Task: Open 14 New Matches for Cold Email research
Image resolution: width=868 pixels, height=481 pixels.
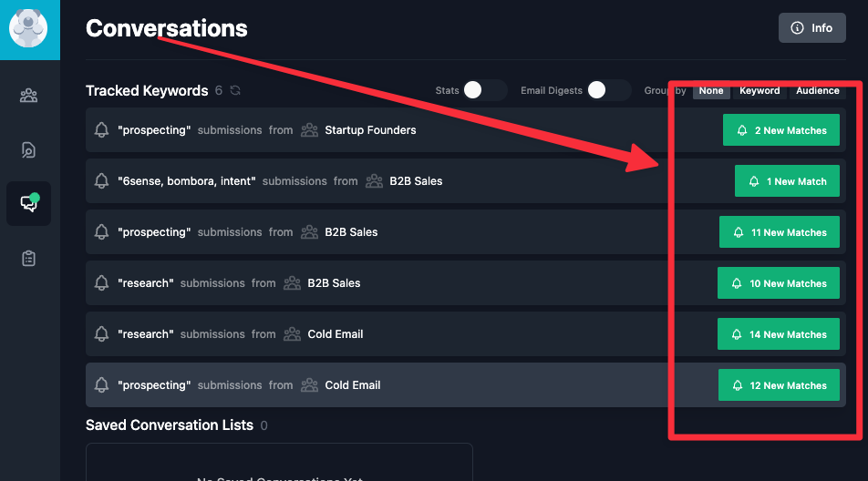Action: pyautogui.click(x=779, y=334)
